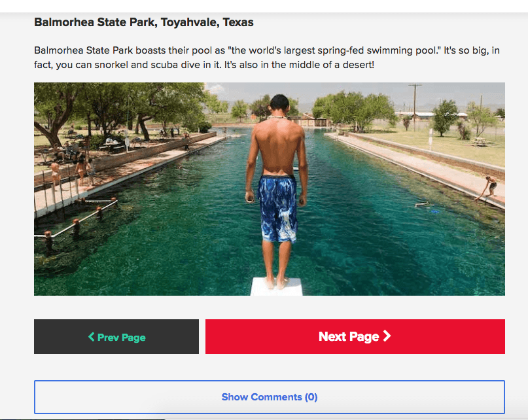528x420 pixels.
Task: Click the white right chevron after Next Page
Action: (387, 336)
